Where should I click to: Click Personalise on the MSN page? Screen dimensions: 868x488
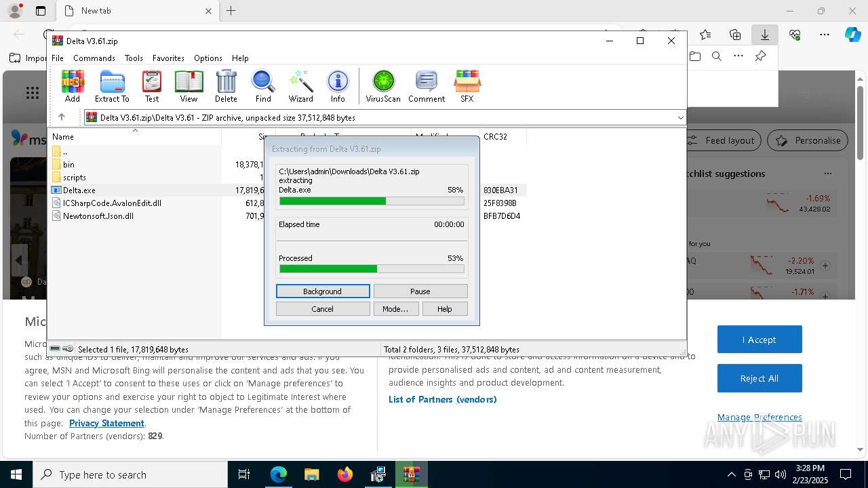click(x=808, y=140)
